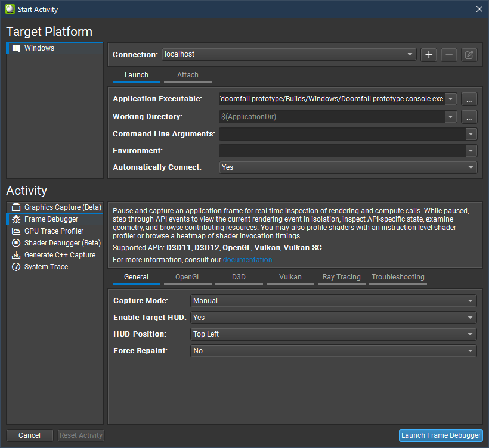Select the Windows platform icon
489x448 pixels.
[x=17, y=48]
